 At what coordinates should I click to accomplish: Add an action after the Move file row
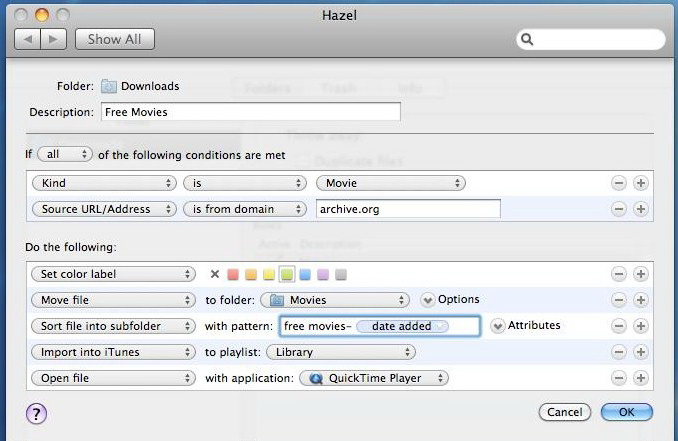(641, 300)
